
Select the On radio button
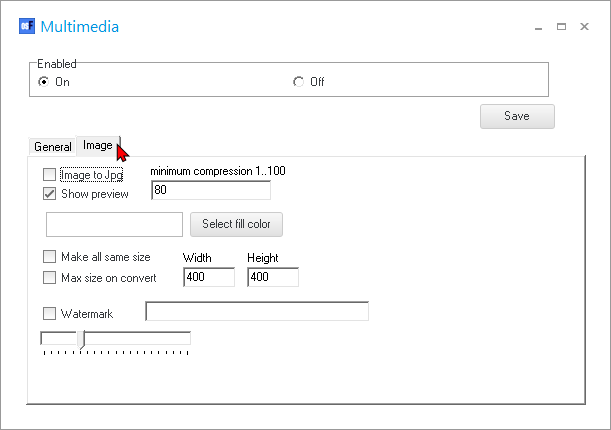coord(44,82)
